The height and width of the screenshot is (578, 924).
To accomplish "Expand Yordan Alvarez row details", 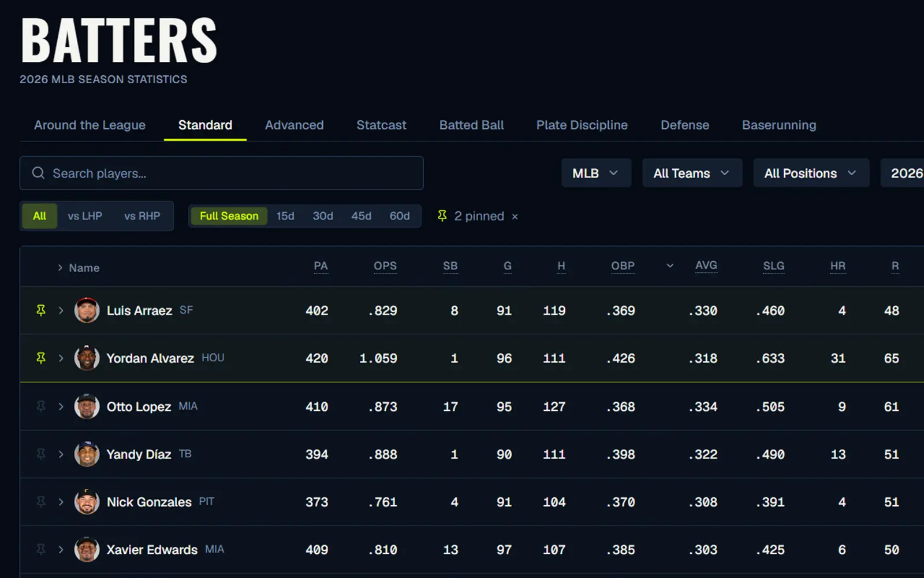I will point(61,358).
